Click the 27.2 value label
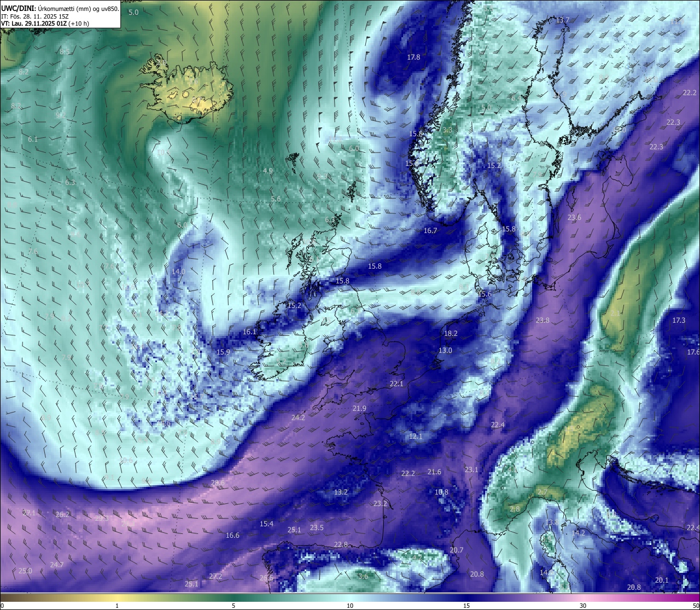The image size is (700, 610). coord(215,577)
